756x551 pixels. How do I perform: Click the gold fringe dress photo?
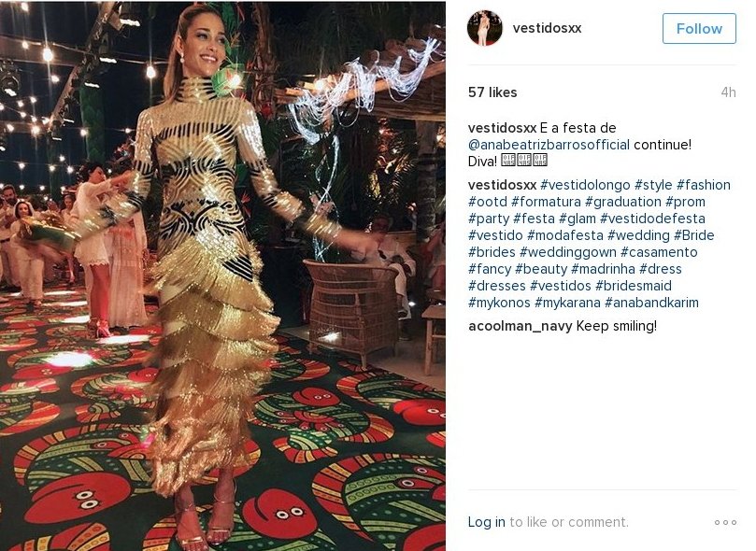[222, 275]
